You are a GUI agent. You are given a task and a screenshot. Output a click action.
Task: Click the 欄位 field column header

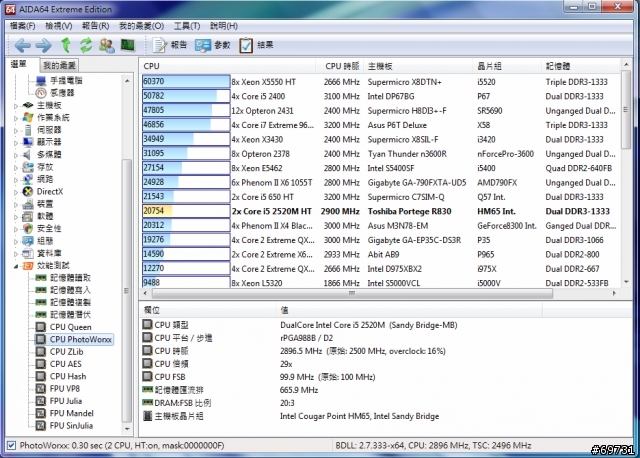pos(207,310)
